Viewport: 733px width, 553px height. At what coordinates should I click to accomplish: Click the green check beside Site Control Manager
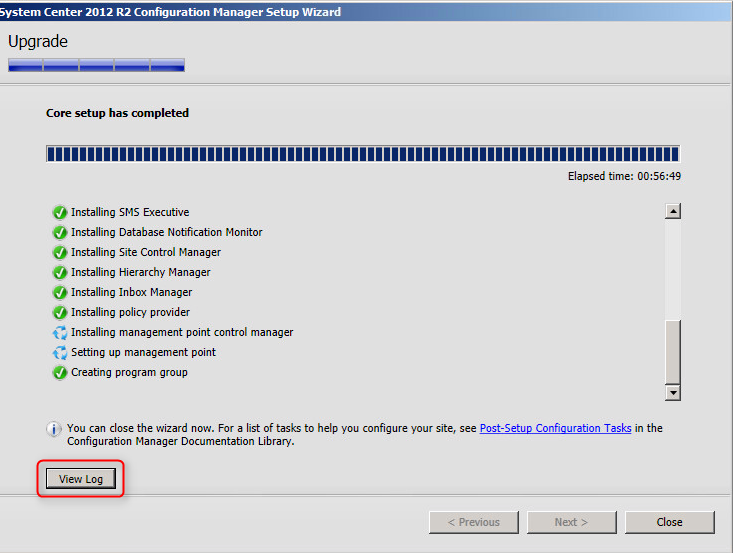[60, 252]
